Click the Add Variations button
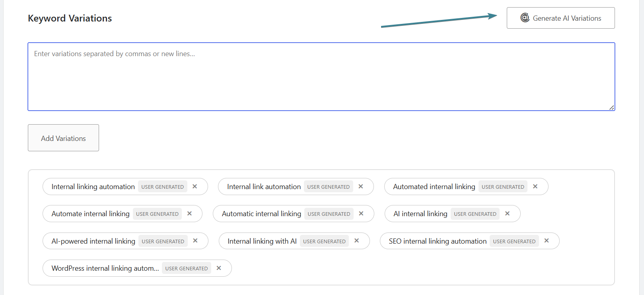This screenshot has width=644, height=295. click(x=63, y=138)
